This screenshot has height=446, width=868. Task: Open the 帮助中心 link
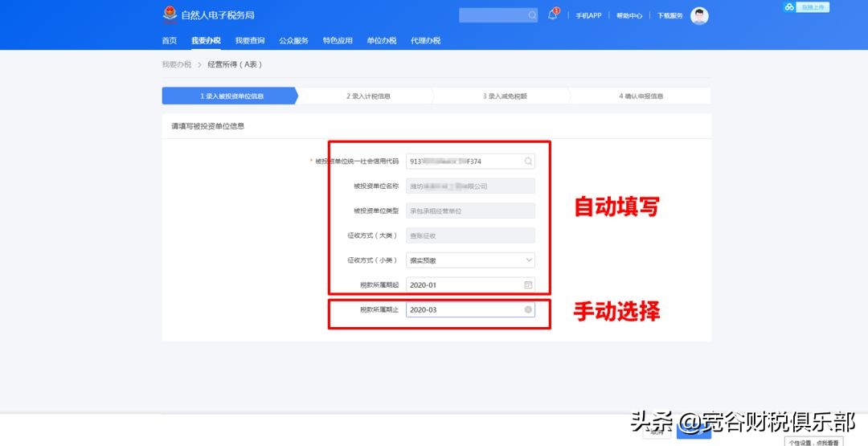(629, 15)
